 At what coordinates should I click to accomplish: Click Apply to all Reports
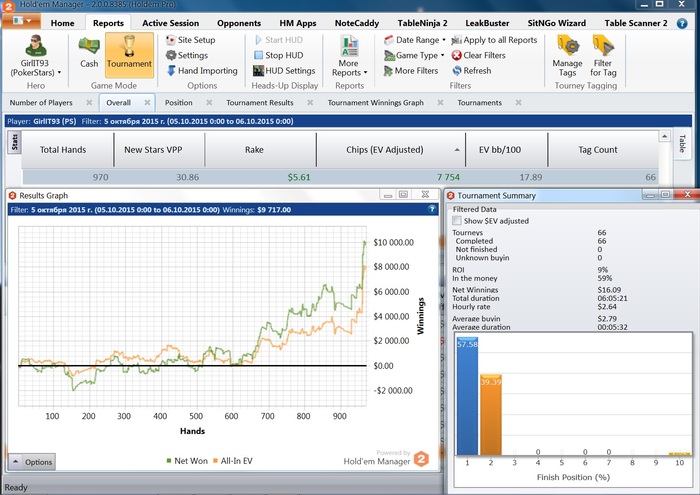point(494,40)
